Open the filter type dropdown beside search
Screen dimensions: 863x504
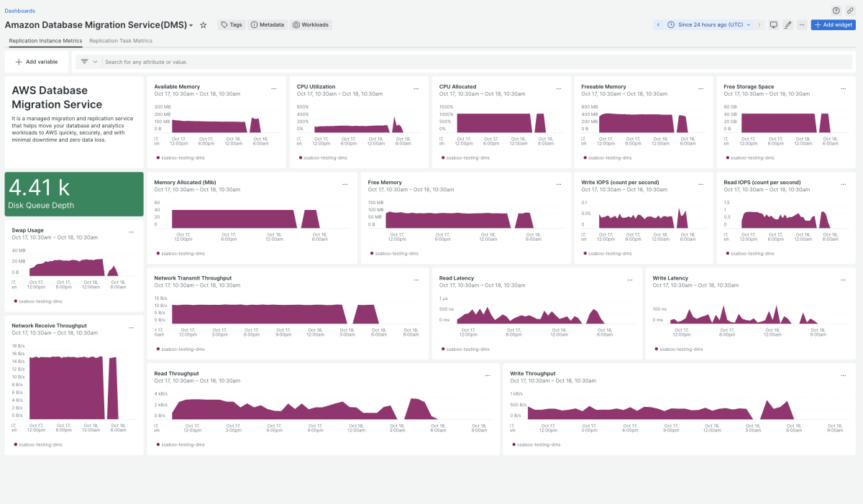(x=89, y=62)
